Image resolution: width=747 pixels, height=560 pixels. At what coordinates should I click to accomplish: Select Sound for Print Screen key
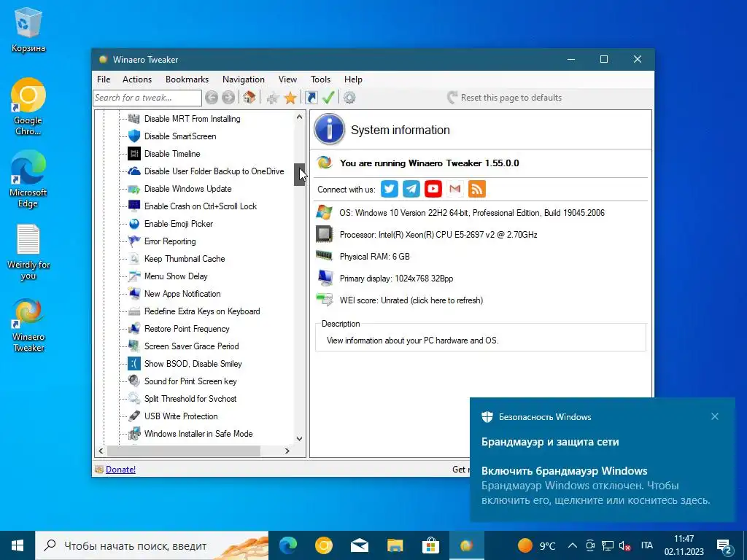[x=190, y=381]
